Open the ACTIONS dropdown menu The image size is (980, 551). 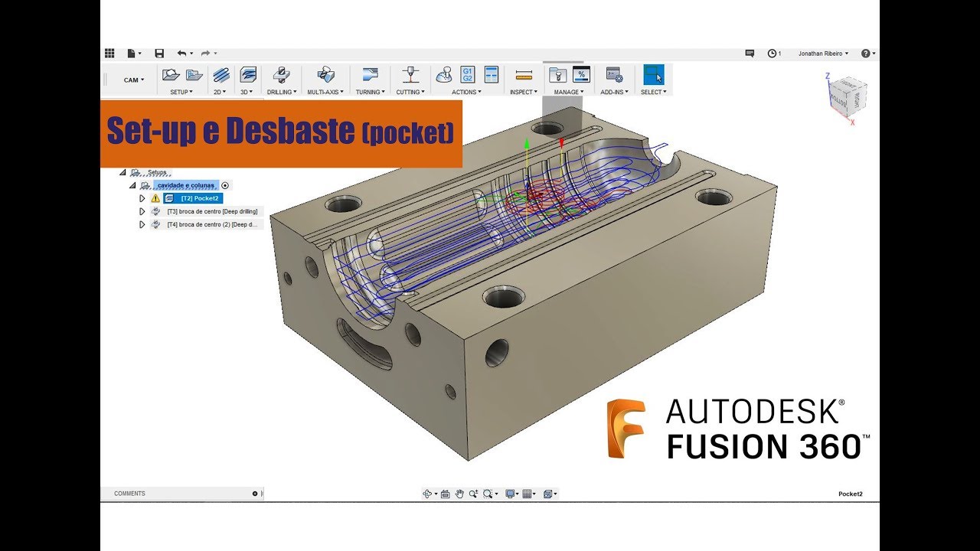[467, 92]
